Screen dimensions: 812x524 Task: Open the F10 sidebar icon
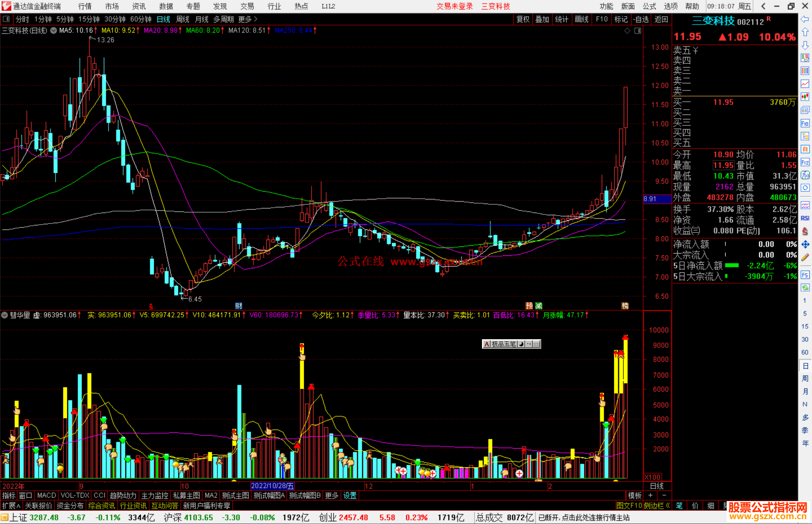tap(805, 123)
